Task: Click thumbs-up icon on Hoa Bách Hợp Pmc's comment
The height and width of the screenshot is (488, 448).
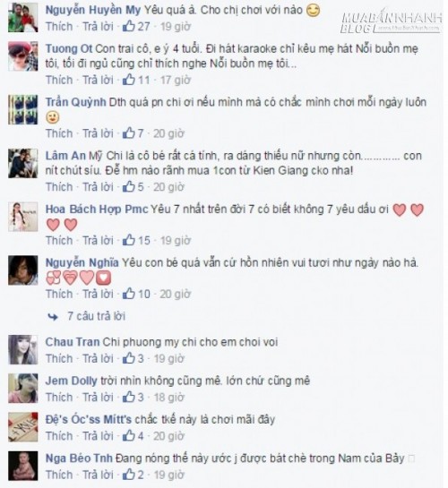Action: tap(129, 241)
